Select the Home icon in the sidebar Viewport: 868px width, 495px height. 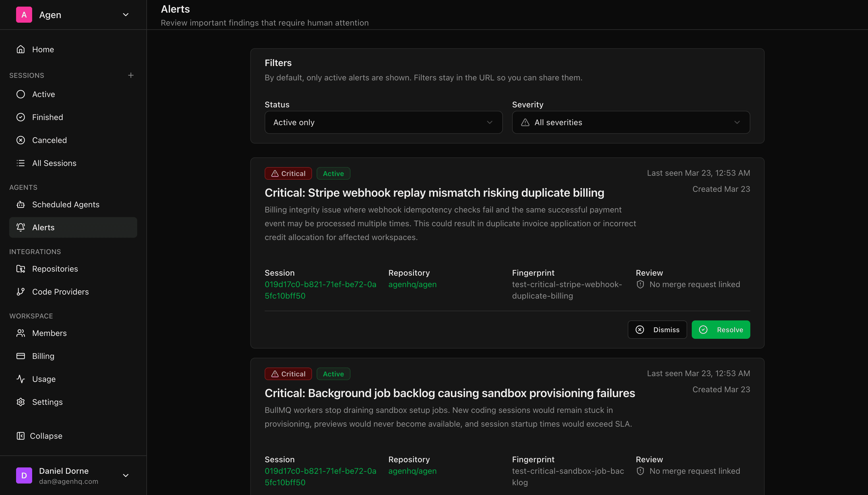pos(20,49)
